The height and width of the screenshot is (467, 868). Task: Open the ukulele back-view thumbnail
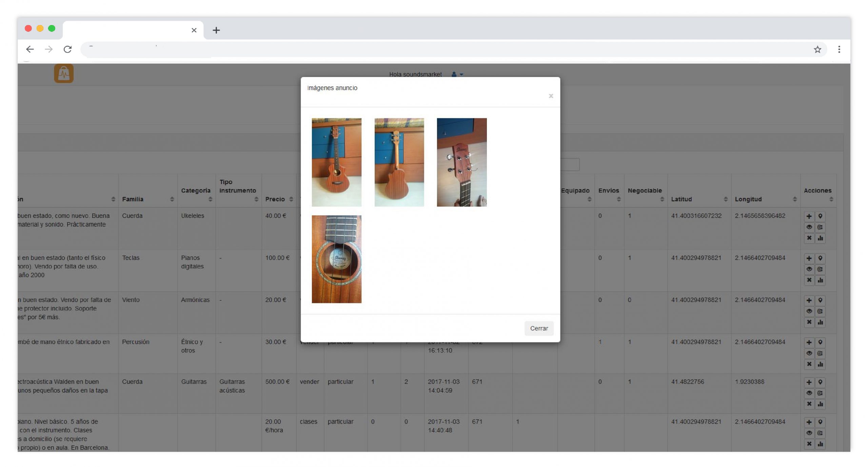(399, 162)
